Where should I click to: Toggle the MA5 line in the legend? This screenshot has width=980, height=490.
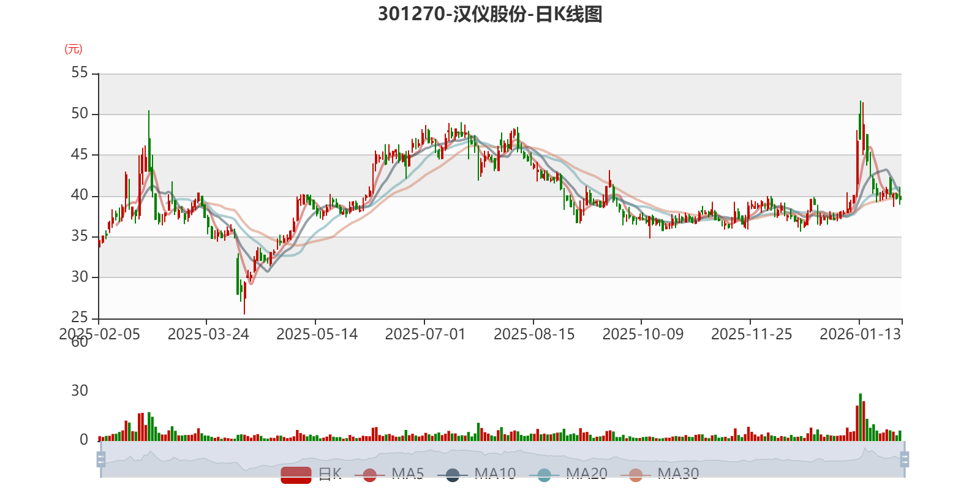[x=390, y=475]
